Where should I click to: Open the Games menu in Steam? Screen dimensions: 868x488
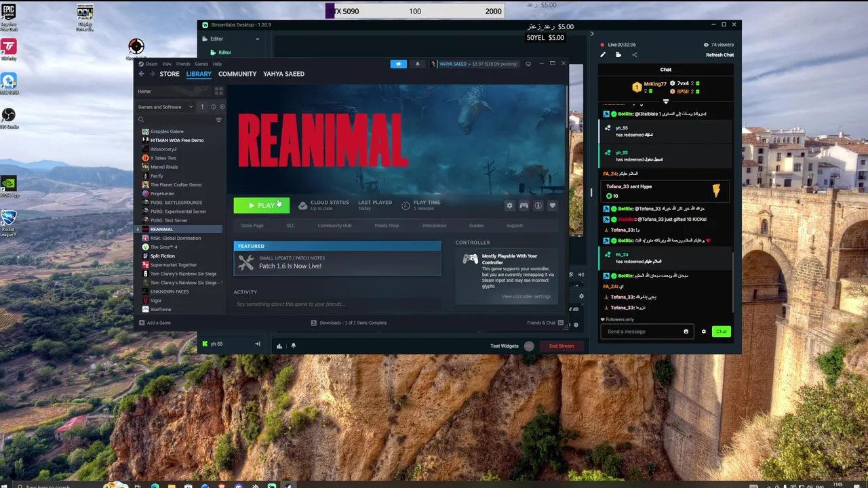pyautogui.click(x=201, y=64)
